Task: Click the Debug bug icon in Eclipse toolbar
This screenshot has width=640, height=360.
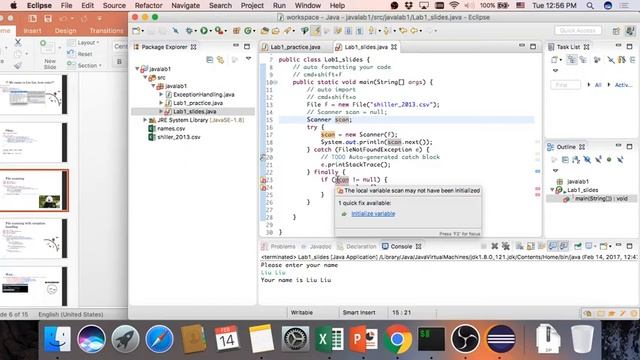Action: [189, 31]
